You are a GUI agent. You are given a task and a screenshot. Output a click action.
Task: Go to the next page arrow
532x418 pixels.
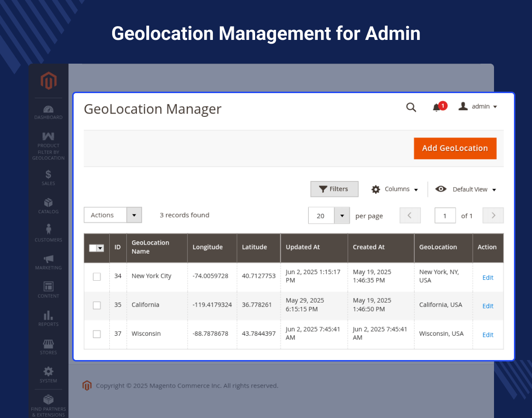pos(493,216)
